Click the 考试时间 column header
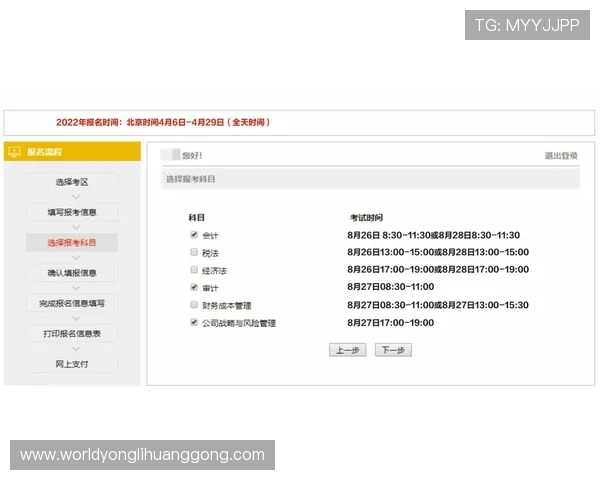Screen dimensions: 600x480 coord(367,218)
